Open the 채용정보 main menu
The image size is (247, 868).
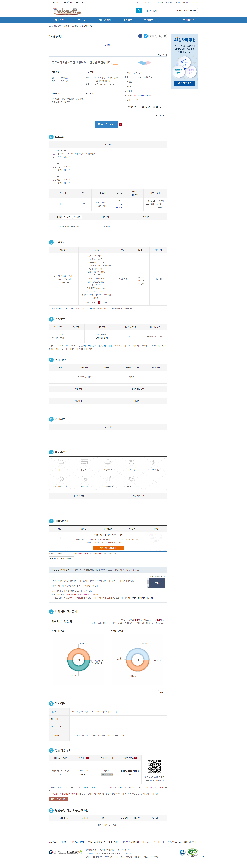click(x=59, y=20)
